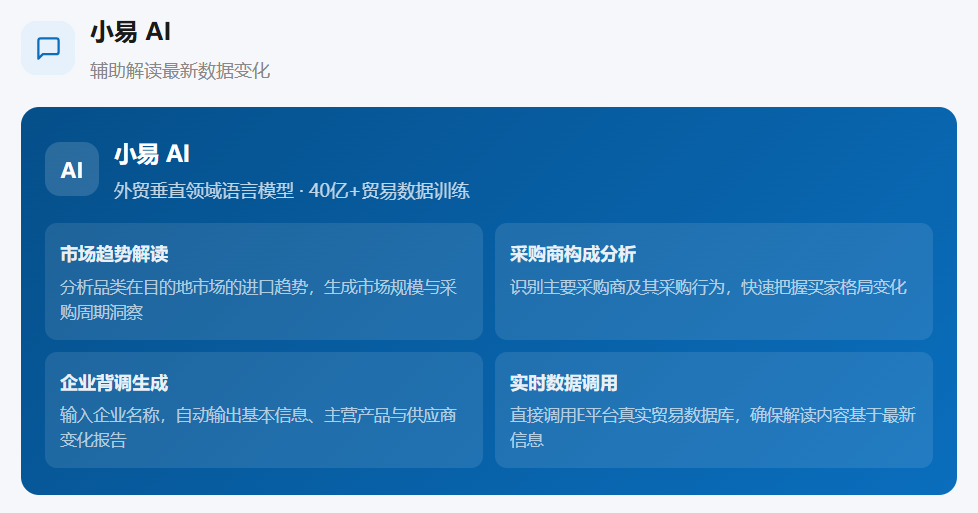The width and height of the screenshot is (978, 513).
Task: Click text 外贸垂直领域语言模型 · 40亿+贸易数据训练
Action: [x=291, y=190]
